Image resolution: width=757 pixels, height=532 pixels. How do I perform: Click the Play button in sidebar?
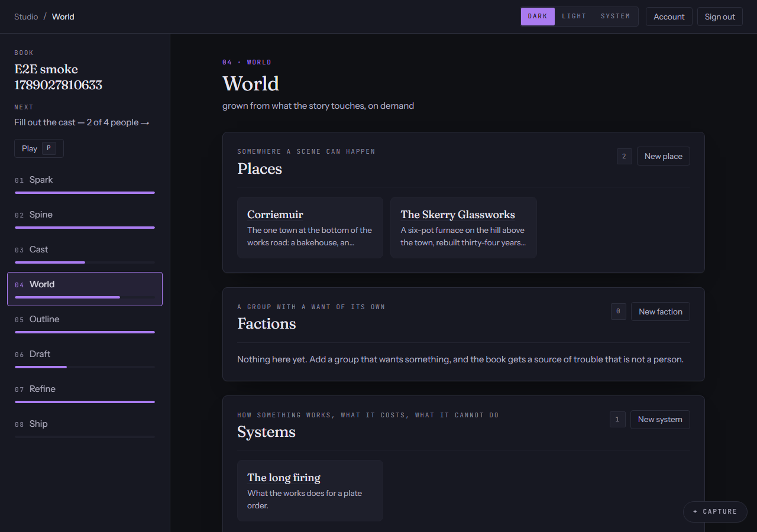[x=39, y=148]
